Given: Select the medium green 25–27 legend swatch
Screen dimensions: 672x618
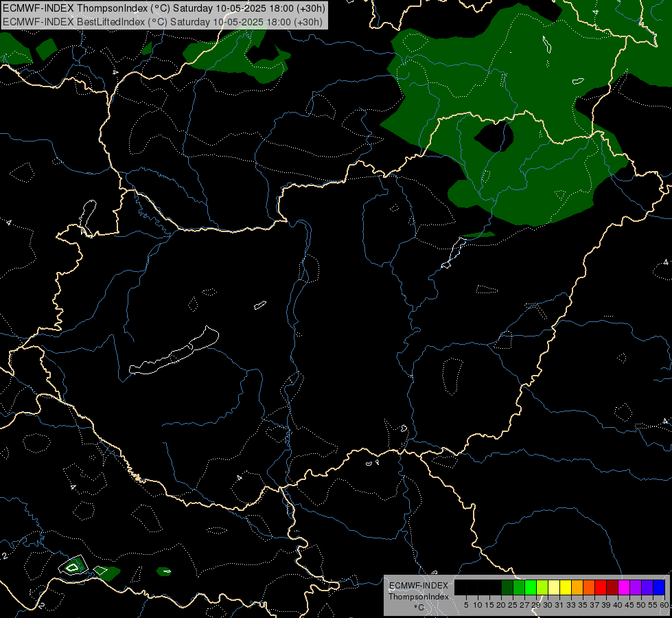Looking at the screenshot, I should click(x=519, y=587).
